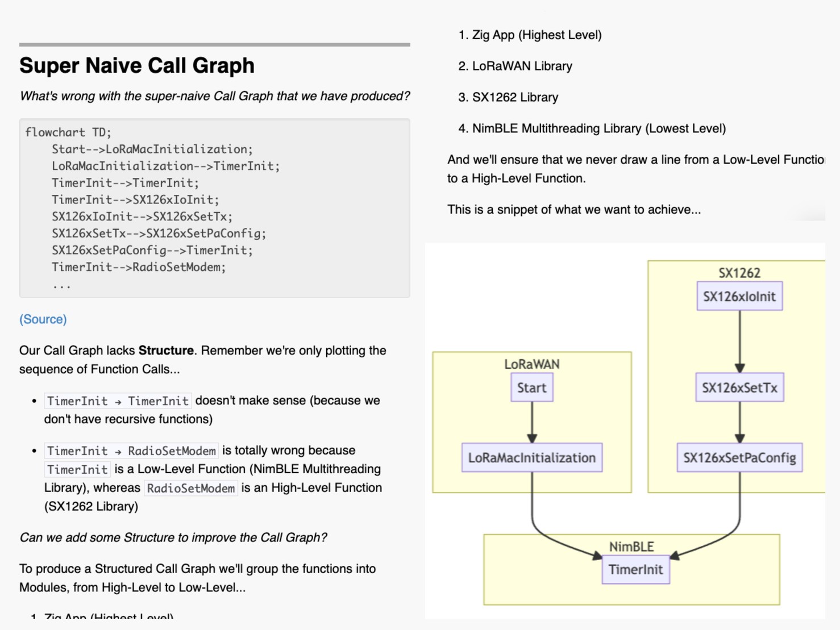Click the "Super Naive Call Graph" heading
Image resolution: width=840 pixels, height=630 pixels.
coord(136,65)
